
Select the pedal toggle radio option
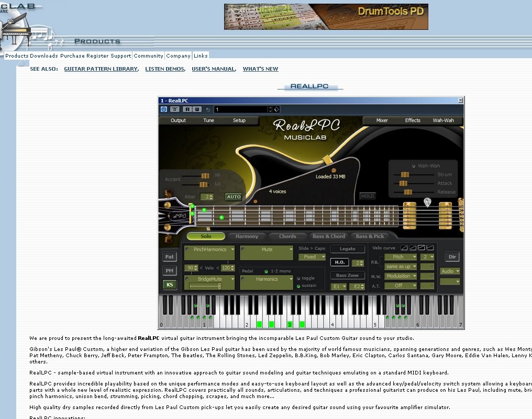click(298, 278)
